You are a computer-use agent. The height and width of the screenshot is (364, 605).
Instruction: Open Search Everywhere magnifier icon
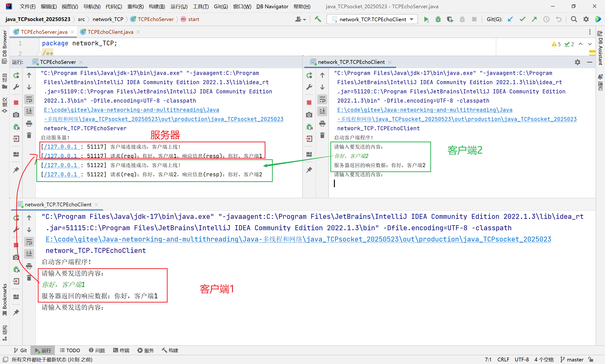click(574, 19)
